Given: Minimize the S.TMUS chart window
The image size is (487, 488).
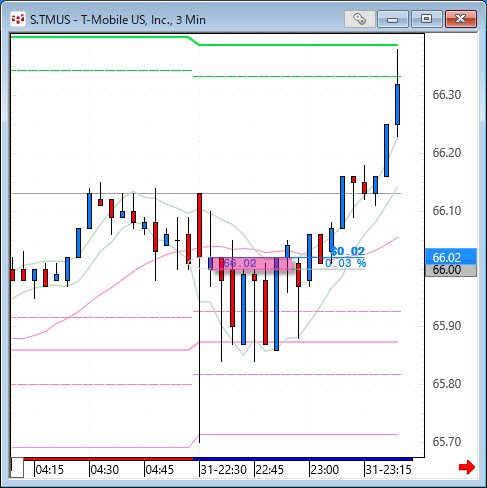Looking at the screenshot, I should point(393,19).
